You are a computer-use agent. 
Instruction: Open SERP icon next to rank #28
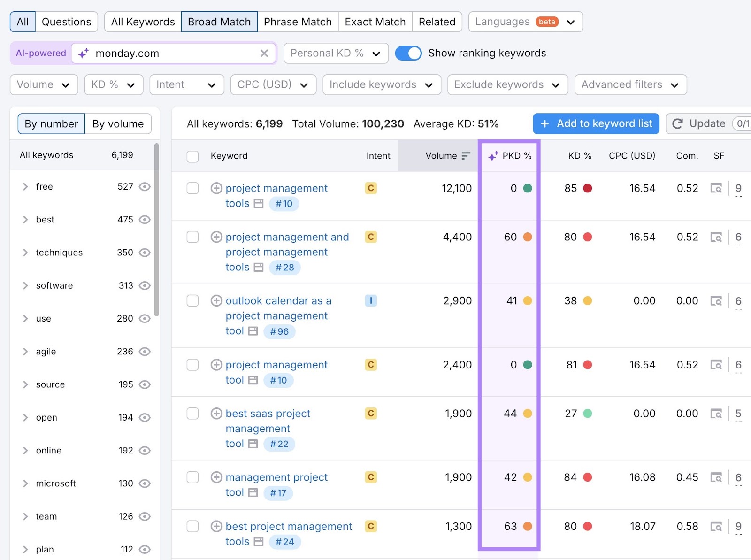coord(258,268)
